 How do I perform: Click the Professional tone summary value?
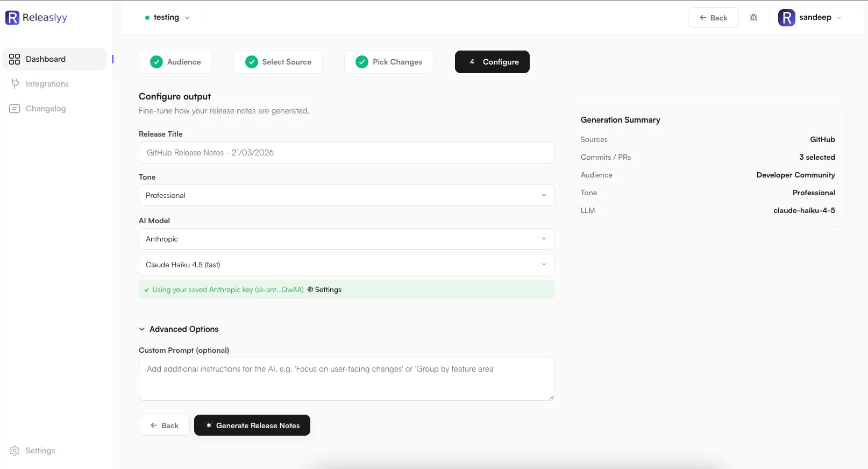click(814, 193)
